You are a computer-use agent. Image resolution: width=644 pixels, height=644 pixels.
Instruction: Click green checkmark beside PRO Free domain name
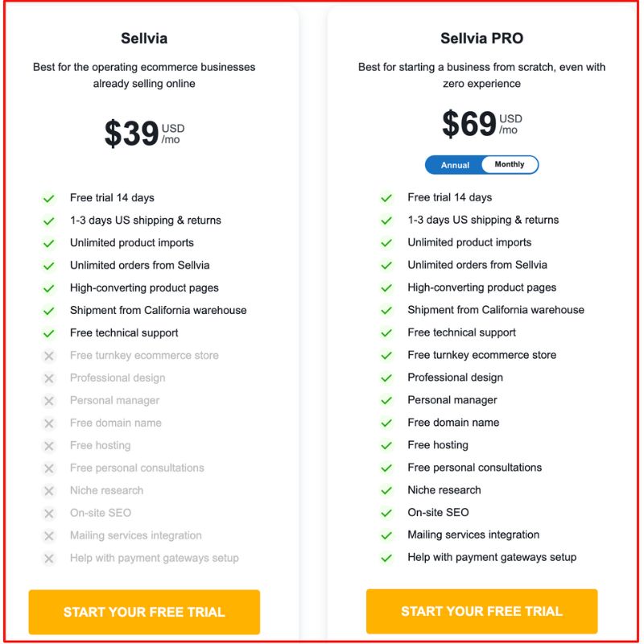[386, 423]
